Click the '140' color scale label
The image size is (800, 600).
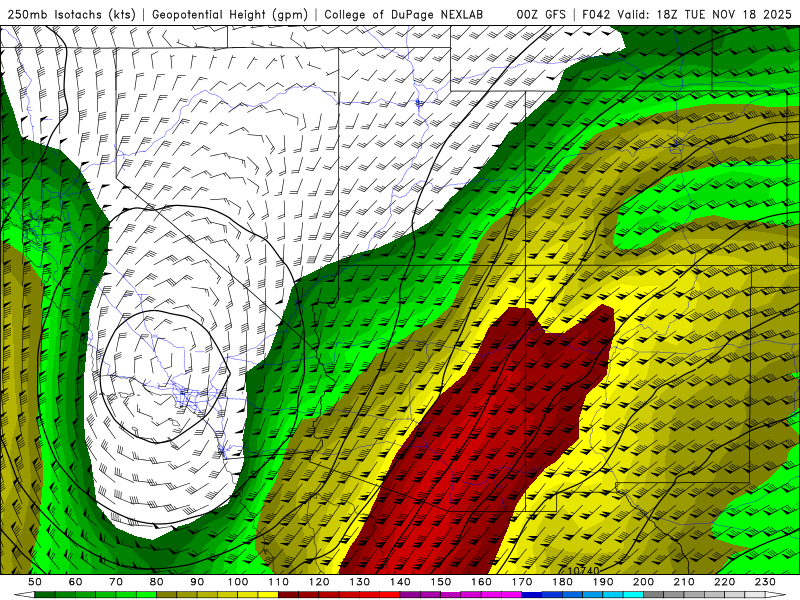400,582
